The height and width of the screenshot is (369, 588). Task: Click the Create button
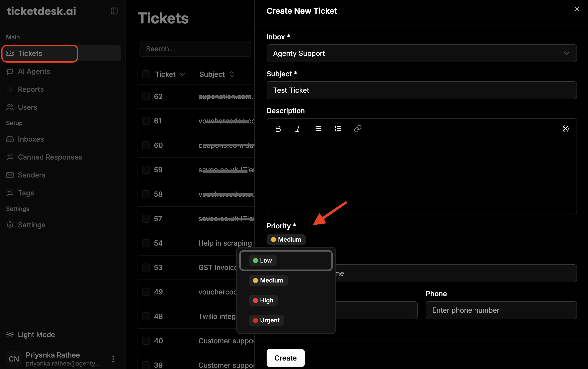(x=286, y=358)
